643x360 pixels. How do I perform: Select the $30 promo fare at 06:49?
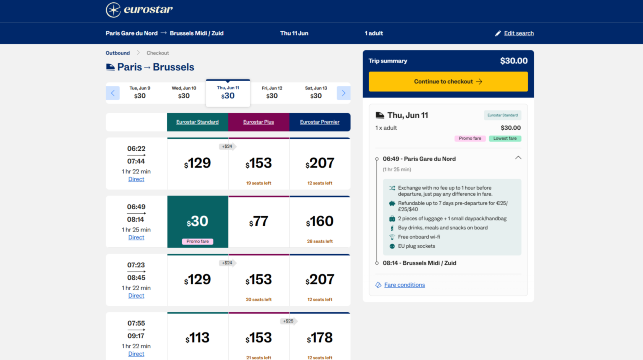(197, 221)
